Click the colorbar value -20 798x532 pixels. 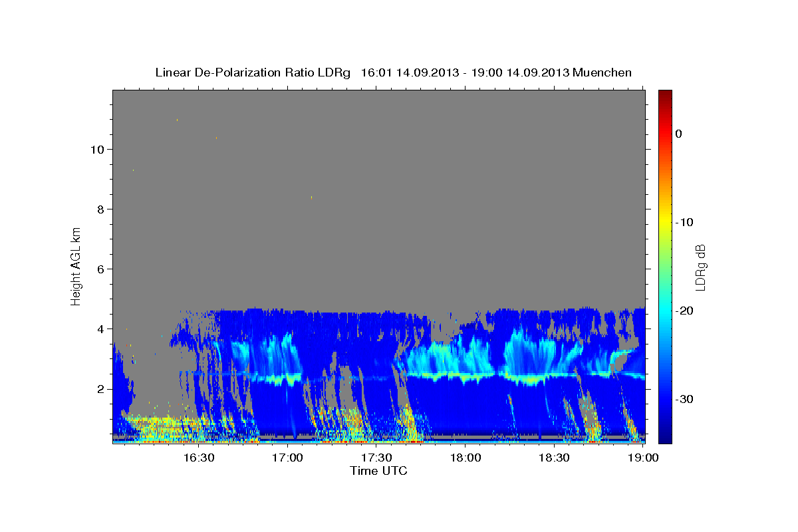click(685, 311)
